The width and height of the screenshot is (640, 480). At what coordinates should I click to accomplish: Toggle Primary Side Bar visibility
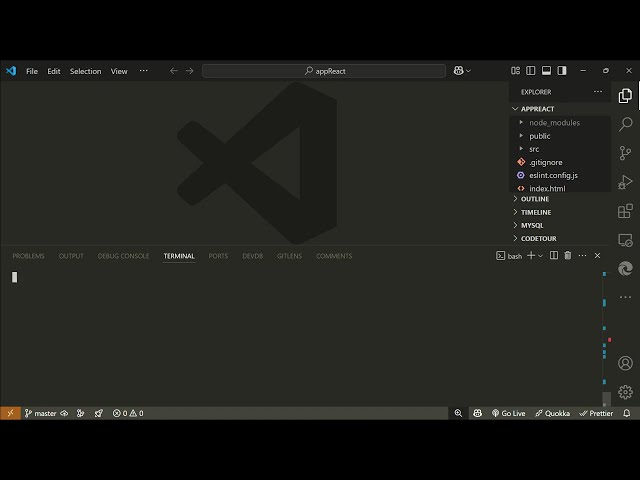531,71
